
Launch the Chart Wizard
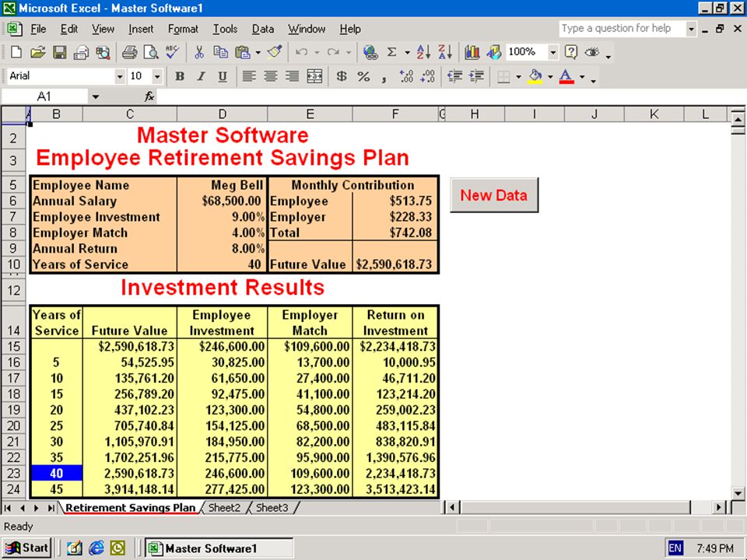[x=472, y=52]
